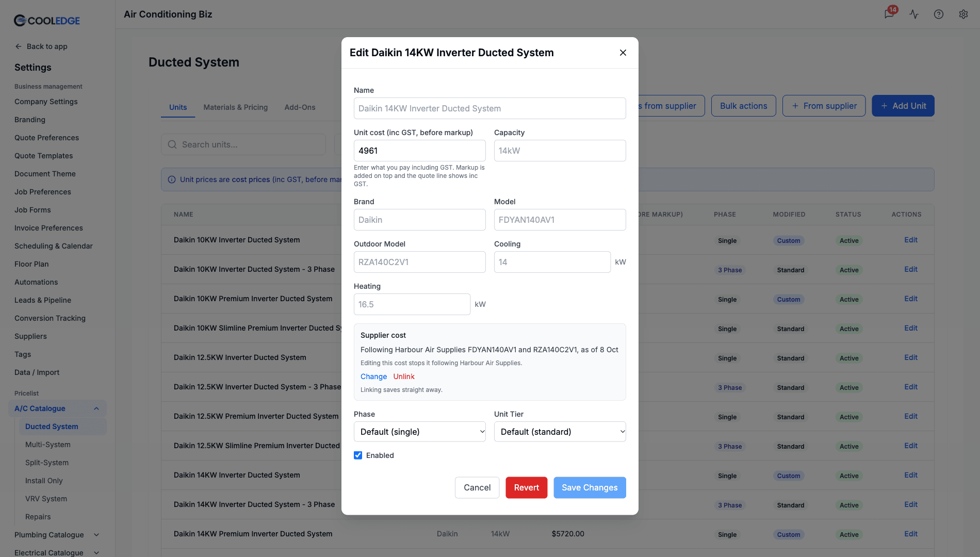Switch to the Materials & Pricing tab
The height and width of the screenshot is (557, 980).
click(x=236, y=107)
